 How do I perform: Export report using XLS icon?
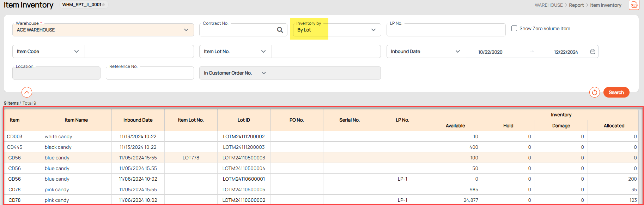tap(634, 5)
